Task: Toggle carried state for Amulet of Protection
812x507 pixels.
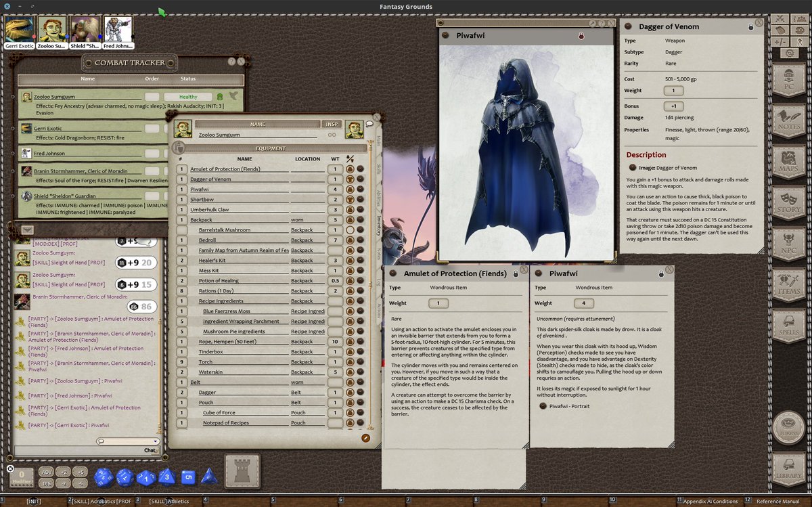Action: [351, 169]
